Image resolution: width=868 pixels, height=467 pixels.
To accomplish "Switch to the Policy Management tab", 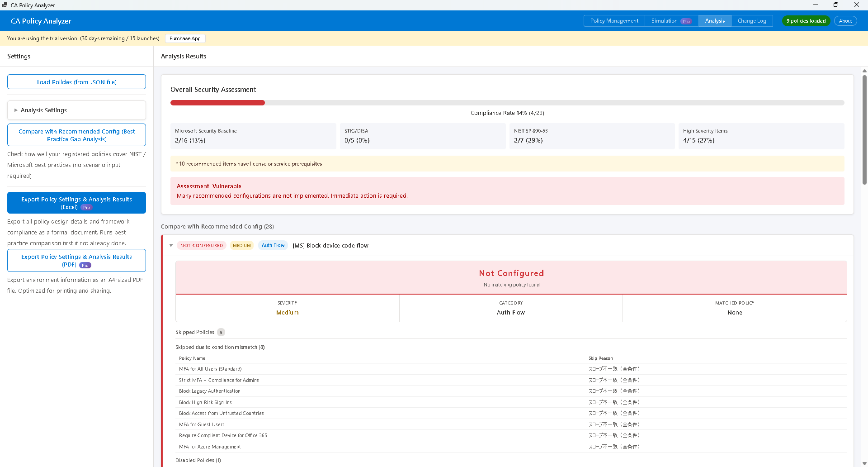I will coord(614,21).
